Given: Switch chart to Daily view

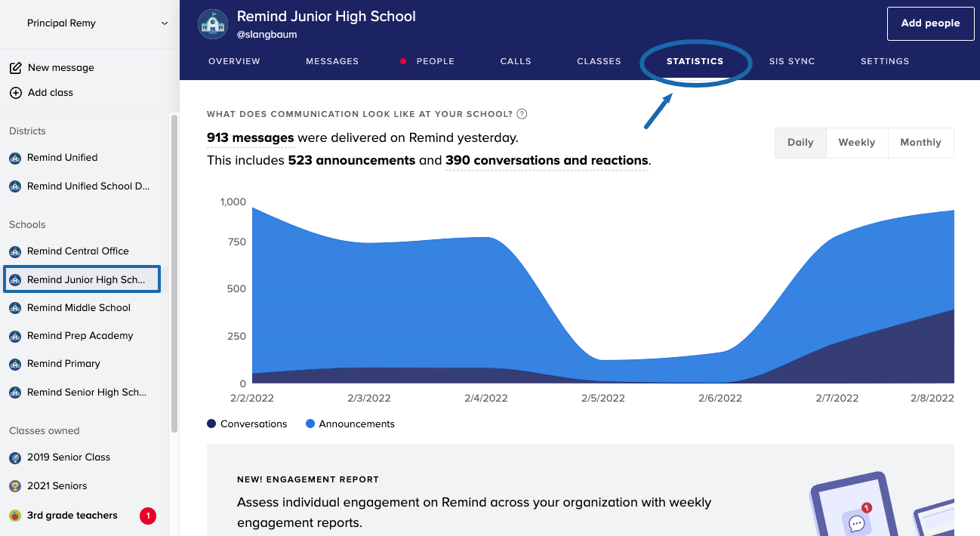Looking at the screenshot, I should tap(800, 143).
